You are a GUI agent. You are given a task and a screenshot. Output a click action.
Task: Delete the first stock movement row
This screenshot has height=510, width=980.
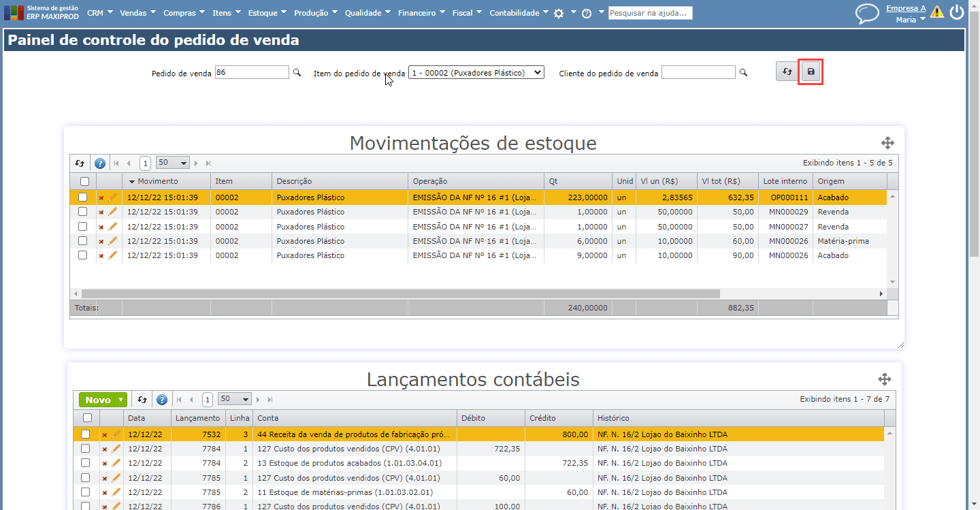(101, 197)
